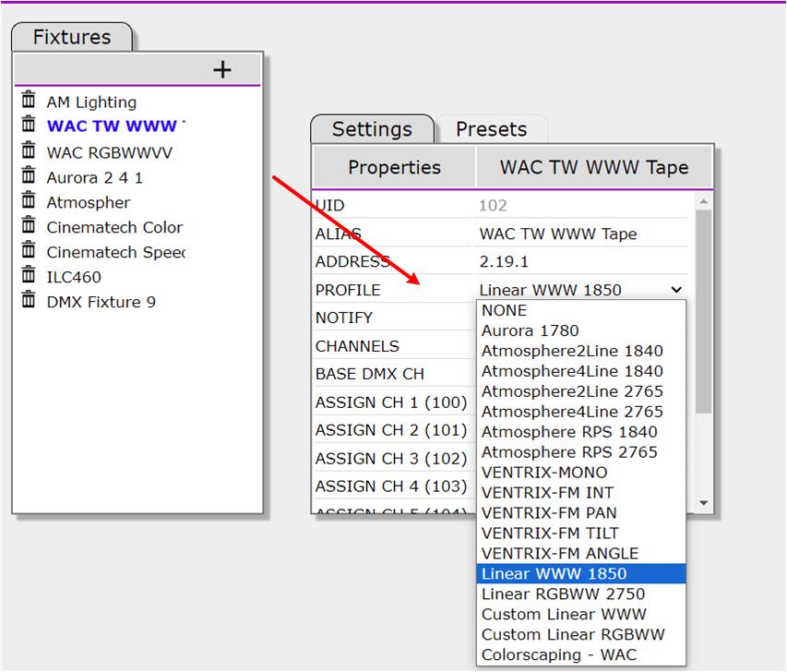
Task: Choose Atmosphere2Line 1840 profile
Action: (580, 351)
